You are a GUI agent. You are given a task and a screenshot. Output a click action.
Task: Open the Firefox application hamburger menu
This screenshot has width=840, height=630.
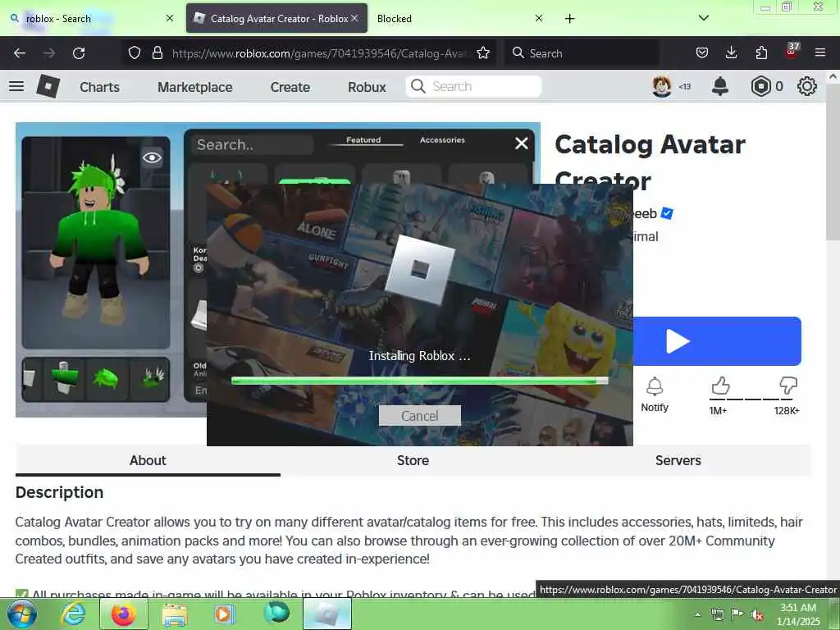[x=820, y=53]
